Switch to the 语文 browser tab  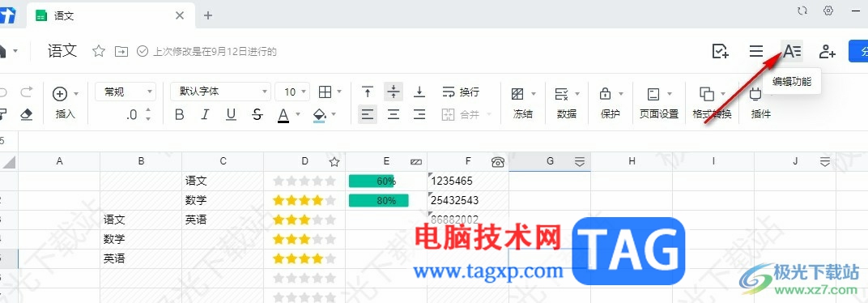click(110, 15)
